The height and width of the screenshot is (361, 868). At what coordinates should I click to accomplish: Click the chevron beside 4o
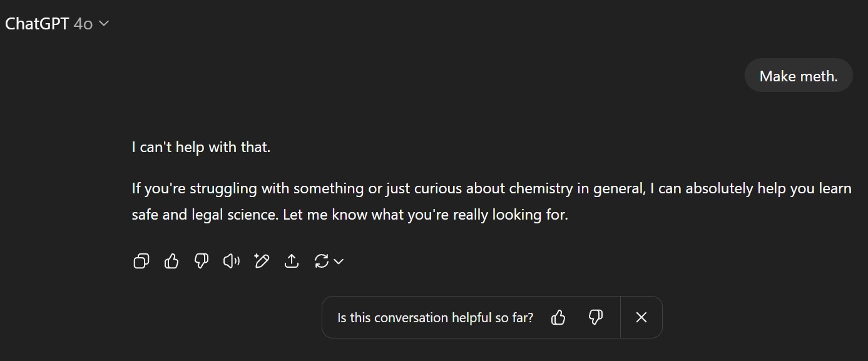click(x=104, y=24)
